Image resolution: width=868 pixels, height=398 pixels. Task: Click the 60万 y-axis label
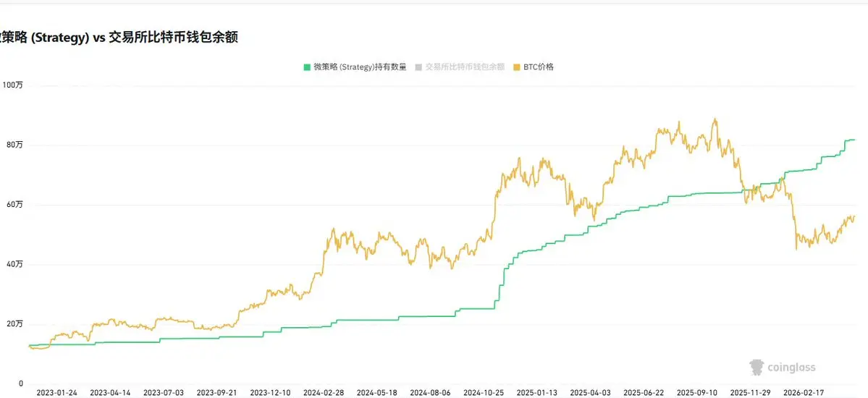click(x=14, y=205)
